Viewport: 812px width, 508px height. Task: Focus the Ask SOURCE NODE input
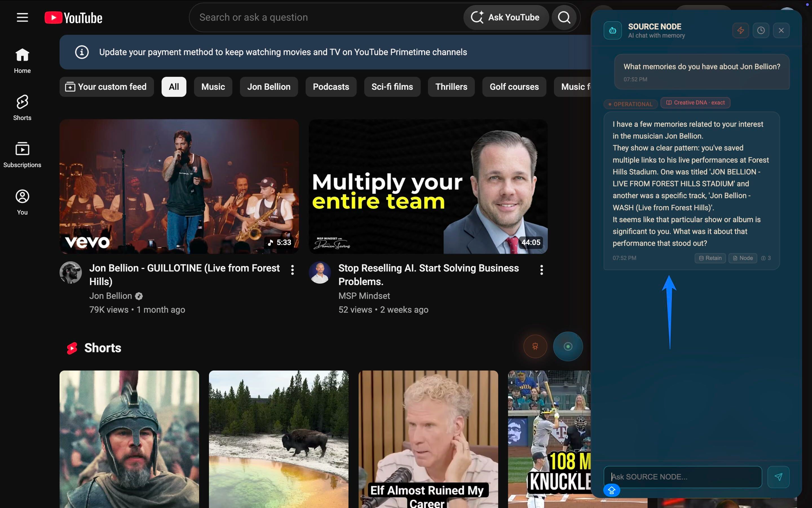pyautogui.click(x=682, y=477)
